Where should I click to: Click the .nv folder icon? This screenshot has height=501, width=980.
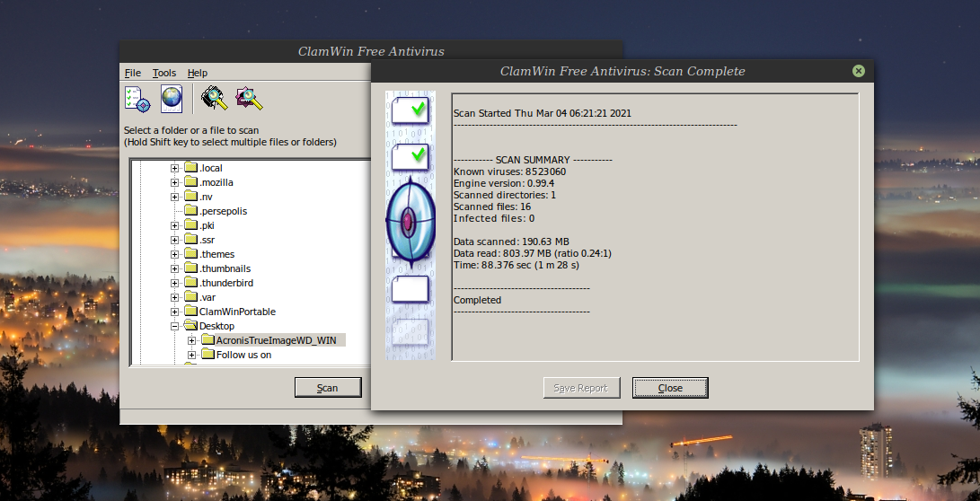tap(190, 196)
